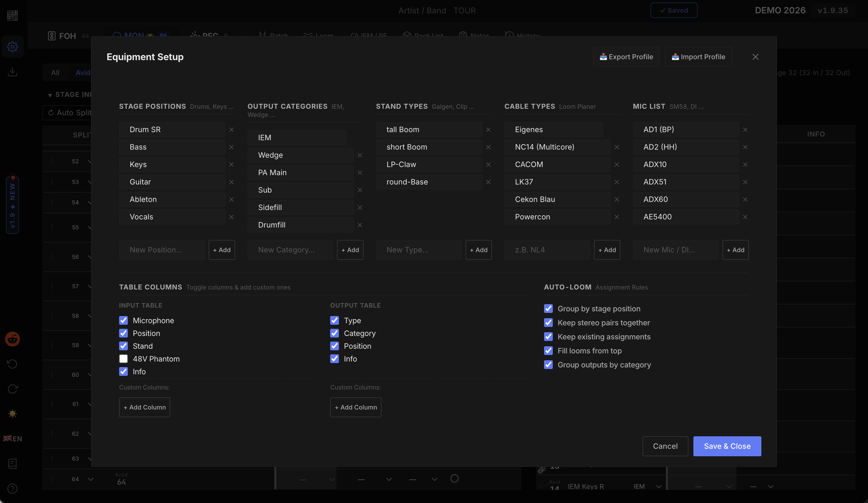
Task: Delete Vocals stage position
Action: pos(231,217)
